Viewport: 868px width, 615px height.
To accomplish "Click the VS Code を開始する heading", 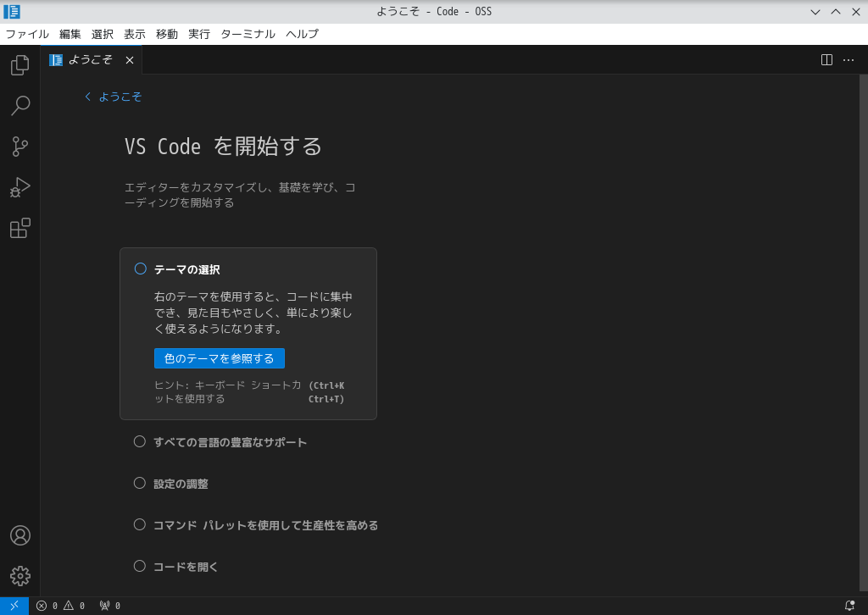I will point(223,147).
